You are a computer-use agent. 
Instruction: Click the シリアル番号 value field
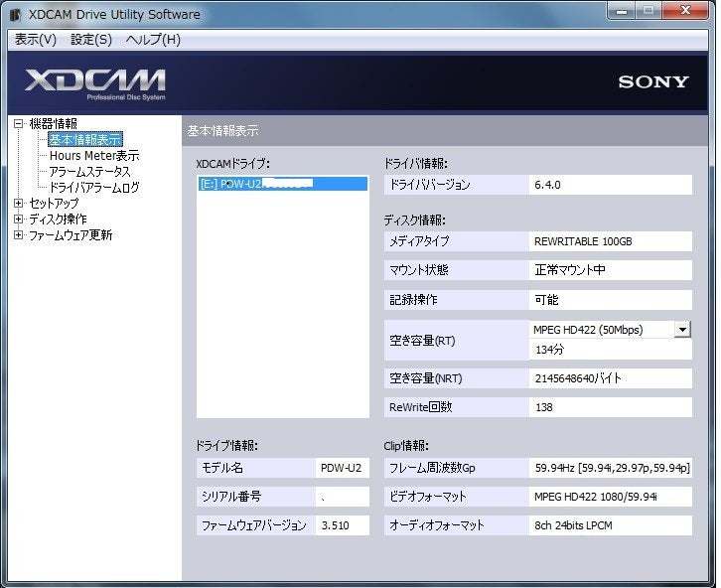coord(342,497)
